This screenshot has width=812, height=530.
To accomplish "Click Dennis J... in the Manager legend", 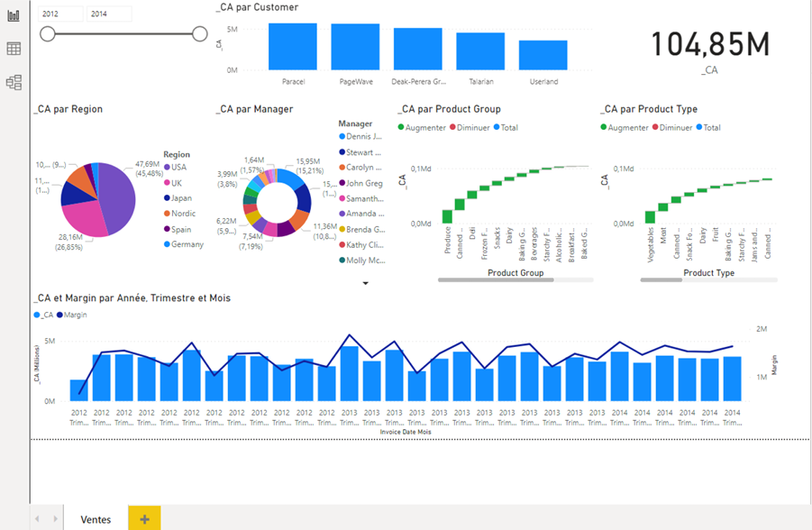I will [x=364, y=137].
